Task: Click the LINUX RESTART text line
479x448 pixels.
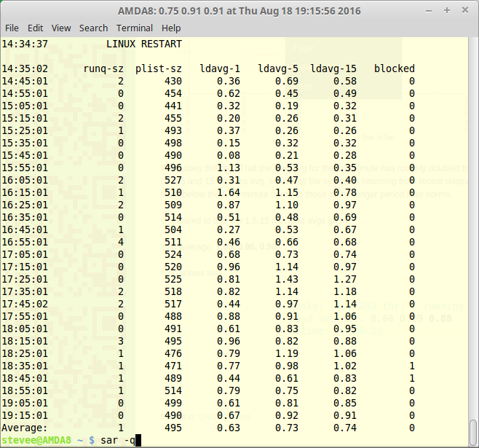Action: click(x=144, y=44)
